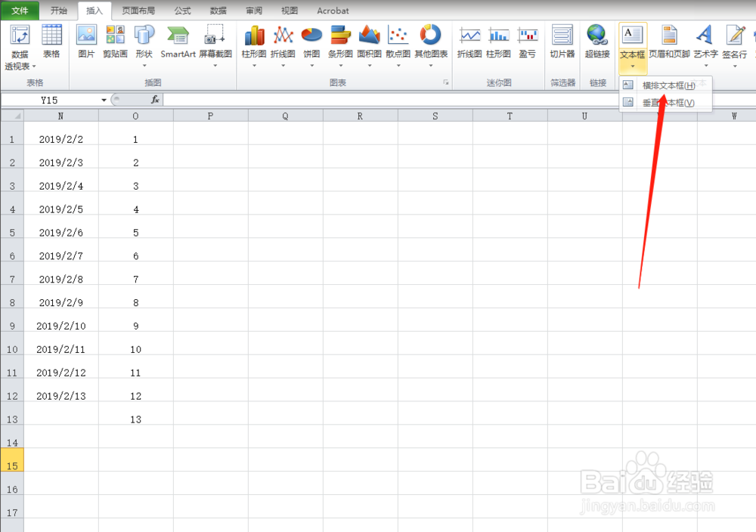Click the fx insert function button
This screenshot has height=532, width=756.
(155, 100)
